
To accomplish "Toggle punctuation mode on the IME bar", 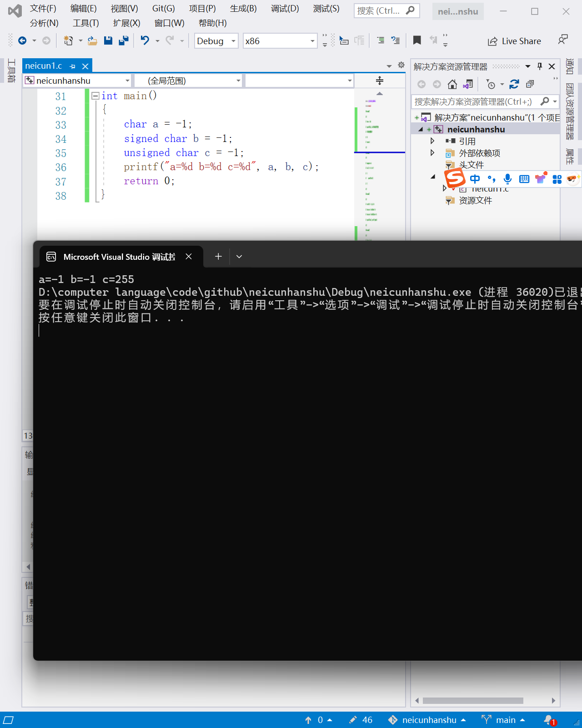I will 492,179.
